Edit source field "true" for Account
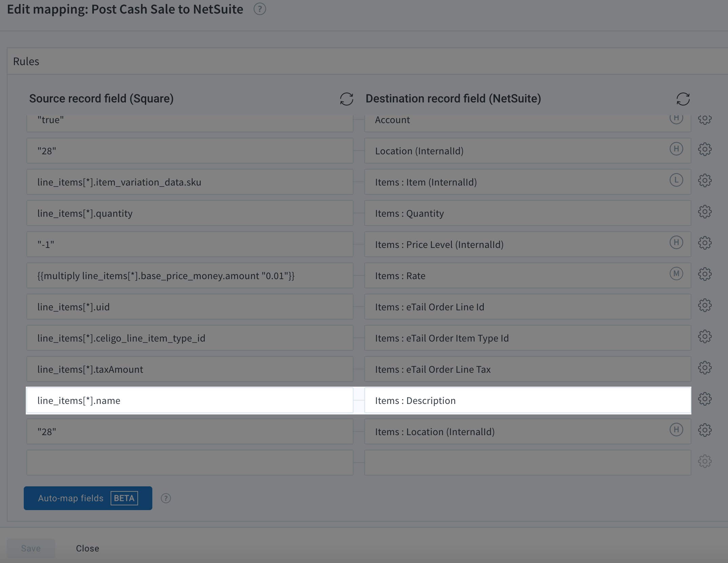728x563 pixels. coord(190,123)
